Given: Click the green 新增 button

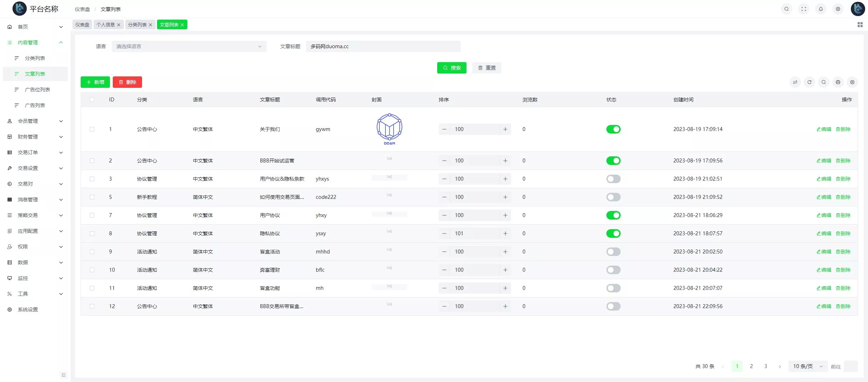Looking at the screenshot, I should [x=95, y=82].
